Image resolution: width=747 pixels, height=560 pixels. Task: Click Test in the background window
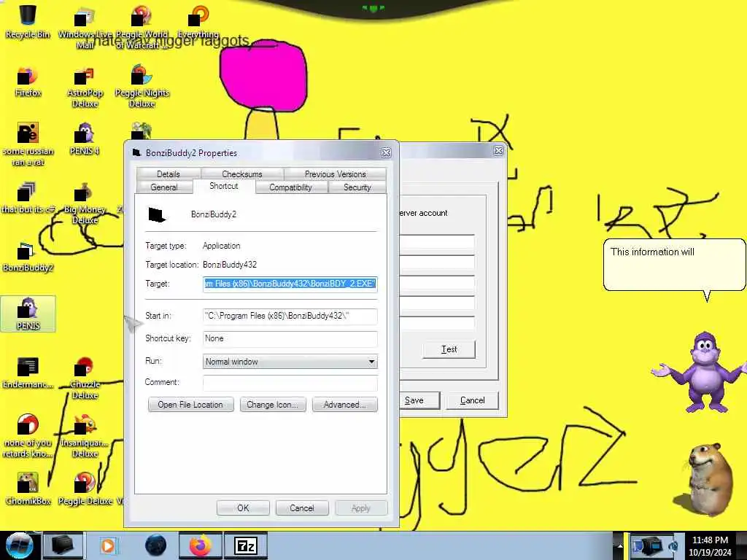[449, 349]
